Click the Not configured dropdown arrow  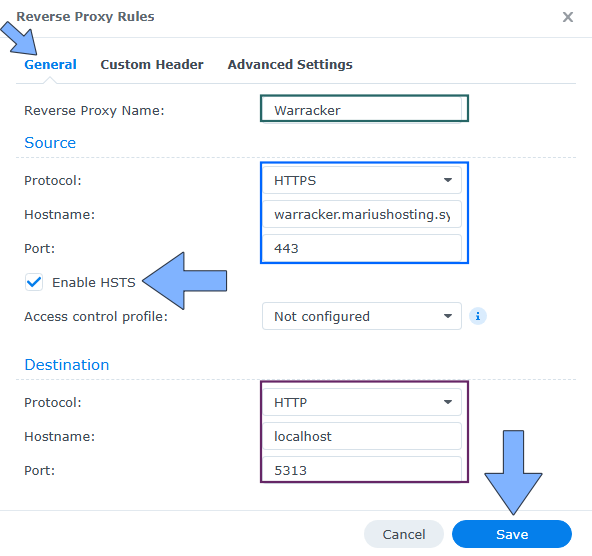(x=448, y=316)
